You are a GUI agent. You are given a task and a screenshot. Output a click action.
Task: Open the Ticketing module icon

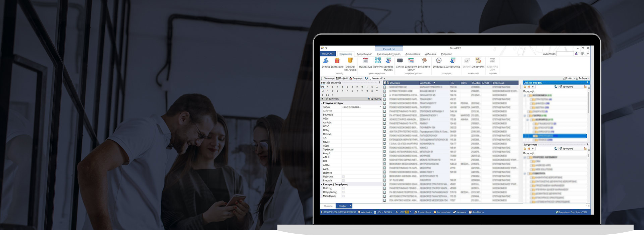click(378, 61)
